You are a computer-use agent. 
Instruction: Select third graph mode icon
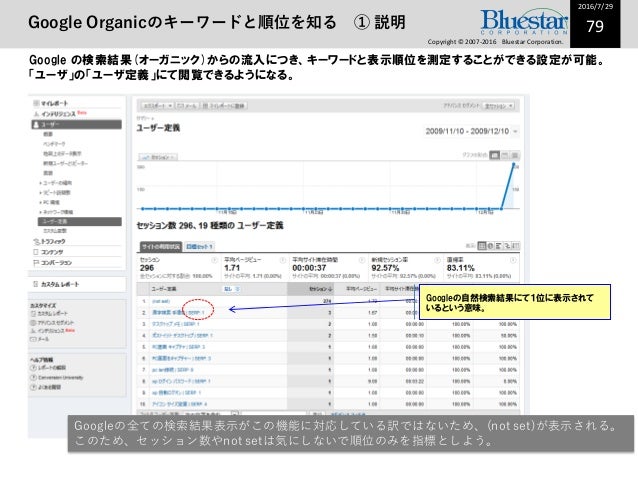pos(515,155)
